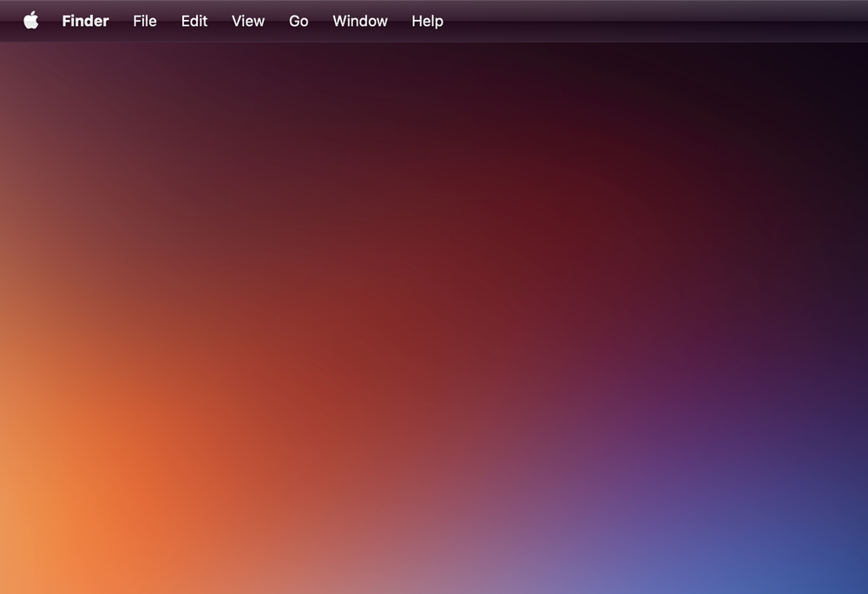This screenshot has height=594, width=868.
Task: Click Window in the menu bar
Action: coord(360,21)
